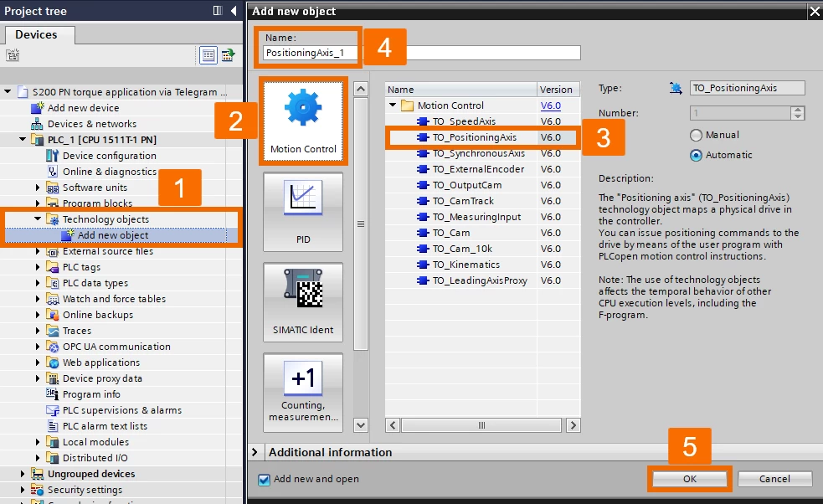Click the scroll right arrow below the object list
823x504 pixels.
tap(574, 425)
